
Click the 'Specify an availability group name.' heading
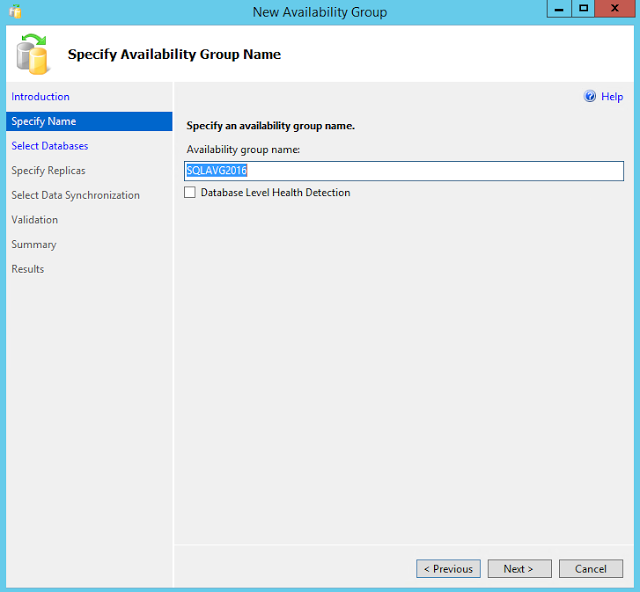point(271,126)
